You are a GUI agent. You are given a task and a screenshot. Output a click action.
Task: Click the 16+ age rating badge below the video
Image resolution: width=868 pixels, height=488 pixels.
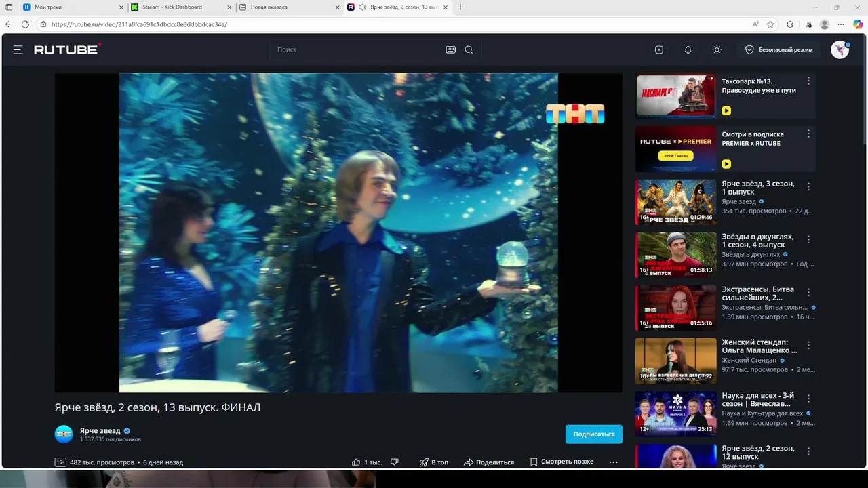coord(60,462)
